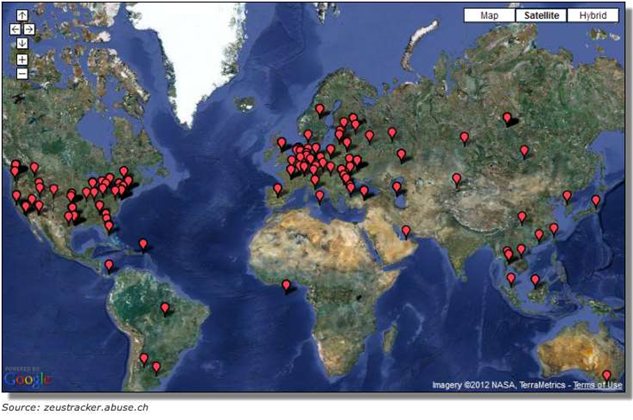Open the Terms of Use link

[x=600, y=385]
